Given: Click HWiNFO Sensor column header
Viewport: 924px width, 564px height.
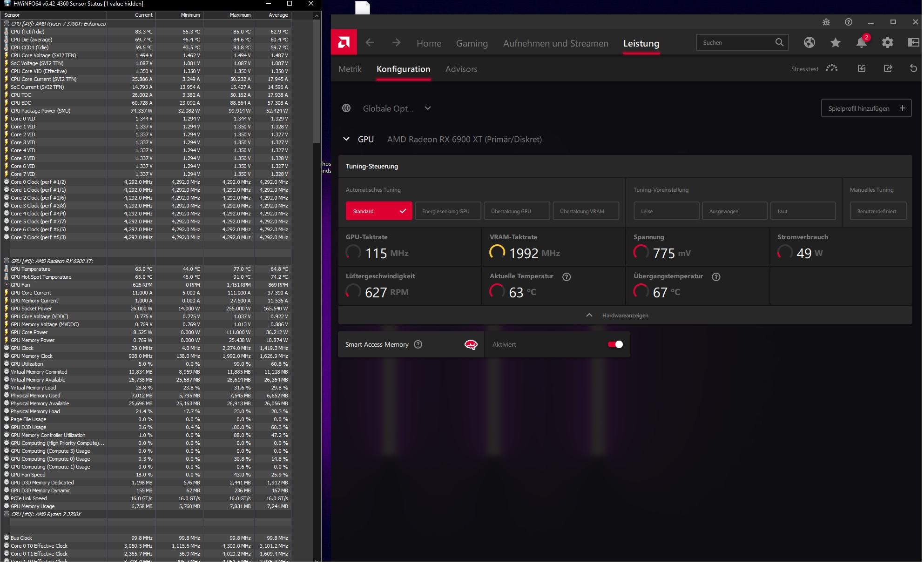Looking at the screenshot, I should (x=54, y=15).
